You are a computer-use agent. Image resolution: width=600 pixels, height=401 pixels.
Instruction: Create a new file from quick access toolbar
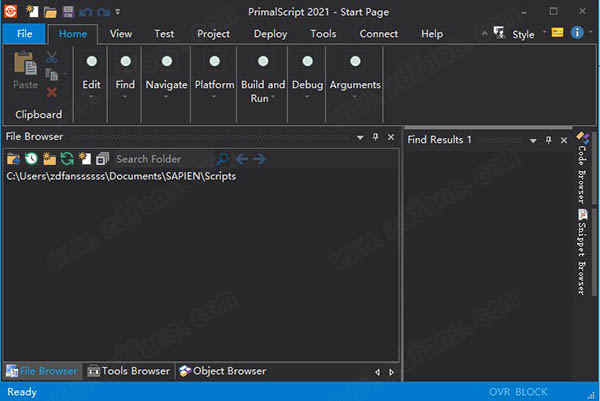tap(32, 11)
